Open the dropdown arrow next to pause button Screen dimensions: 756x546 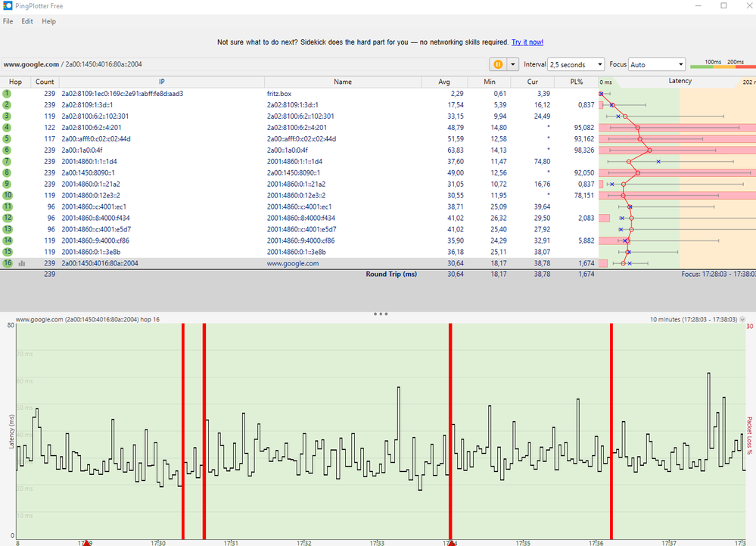pos(512,64)
